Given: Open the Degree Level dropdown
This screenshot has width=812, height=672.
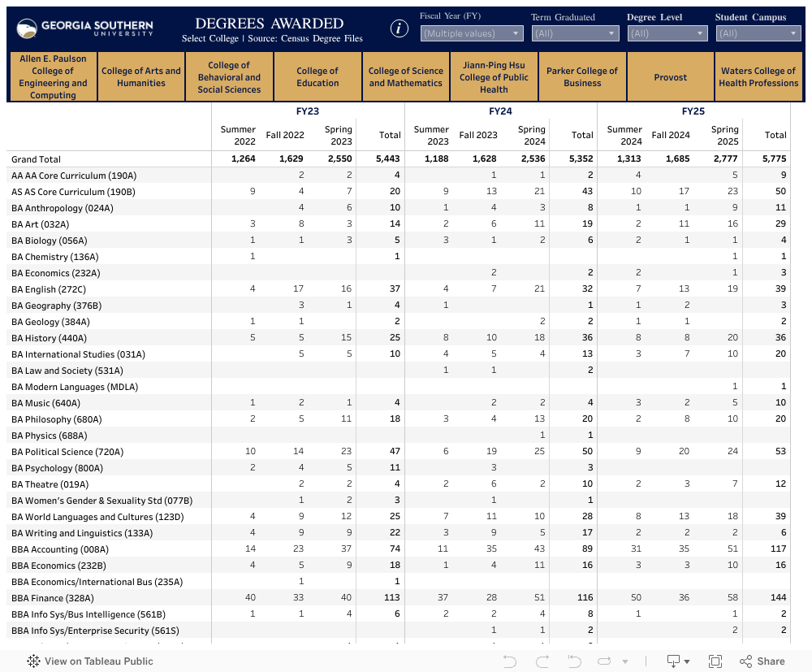Looking at the screenshot, I should [x=667, y=33].
